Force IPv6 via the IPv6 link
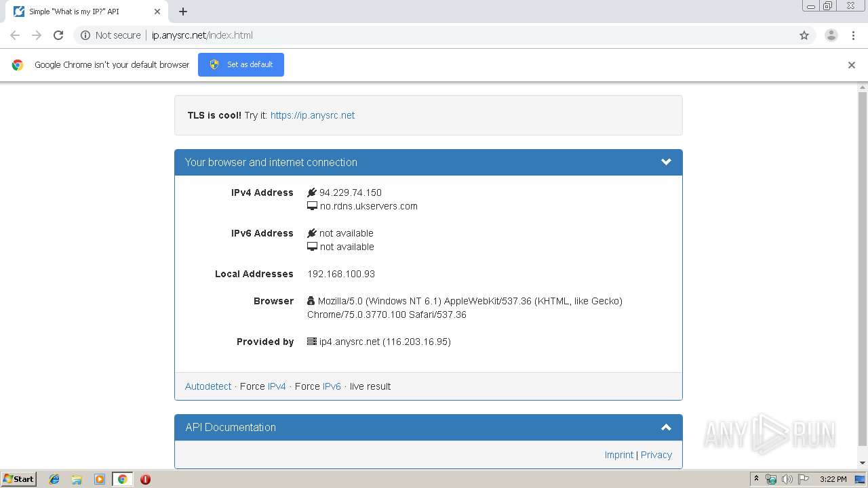 (332, 386)
